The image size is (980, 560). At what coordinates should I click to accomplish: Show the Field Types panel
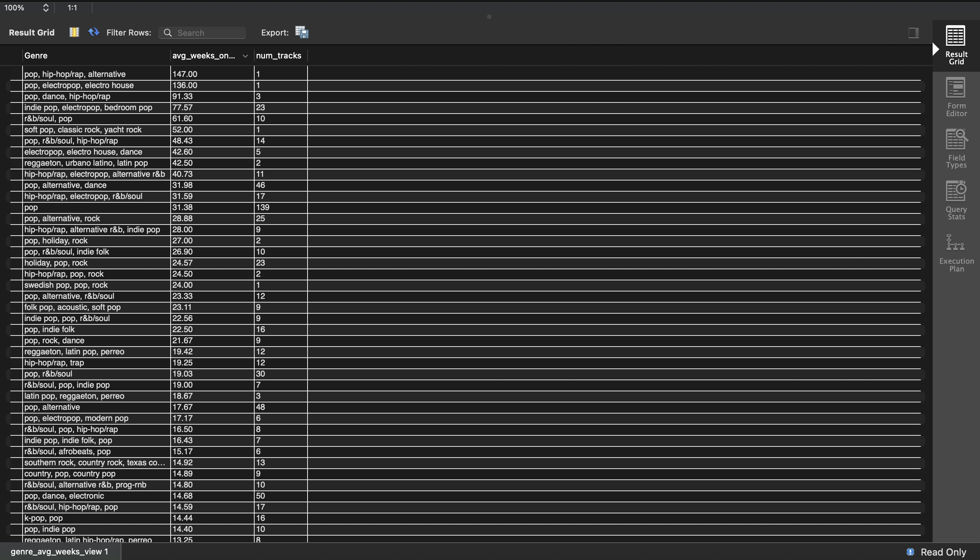(x=956, y=148)
